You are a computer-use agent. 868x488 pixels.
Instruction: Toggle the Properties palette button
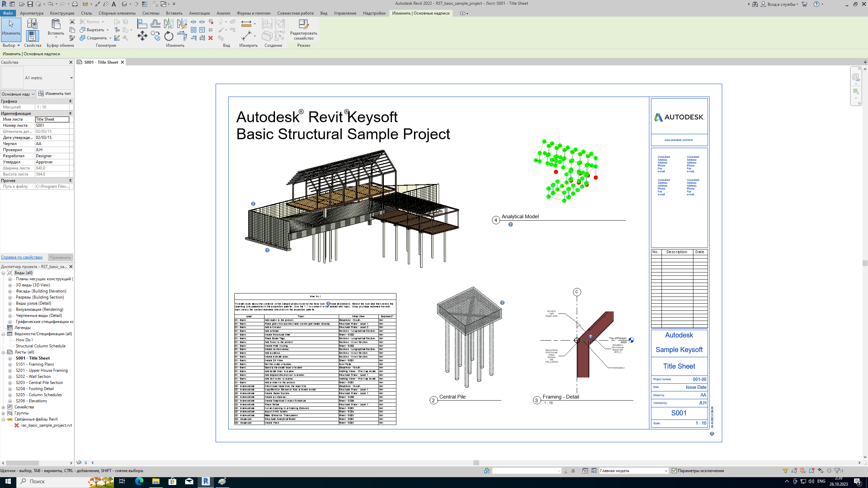point(32,36)
